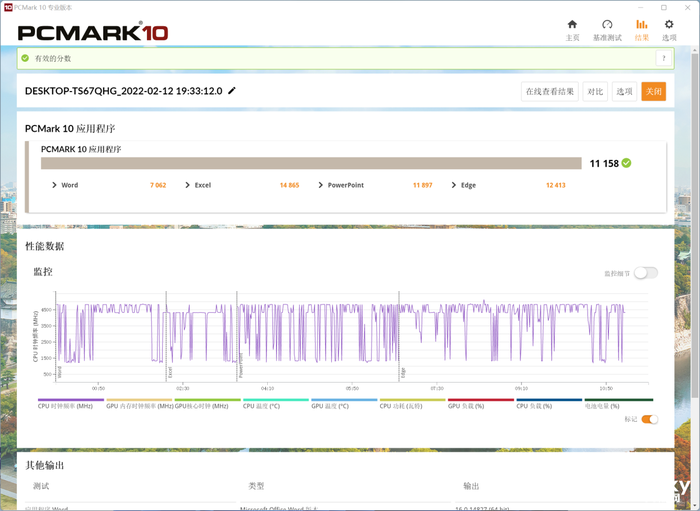This screenshot has width=700, height=511.
Task: Toggle GPU核心时钟 legend series
Action: pyautogui.click(x=207, y=403)
